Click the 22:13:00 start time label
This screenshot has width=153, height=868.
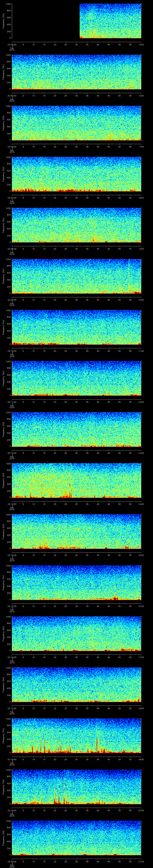[x=12, y=504]
